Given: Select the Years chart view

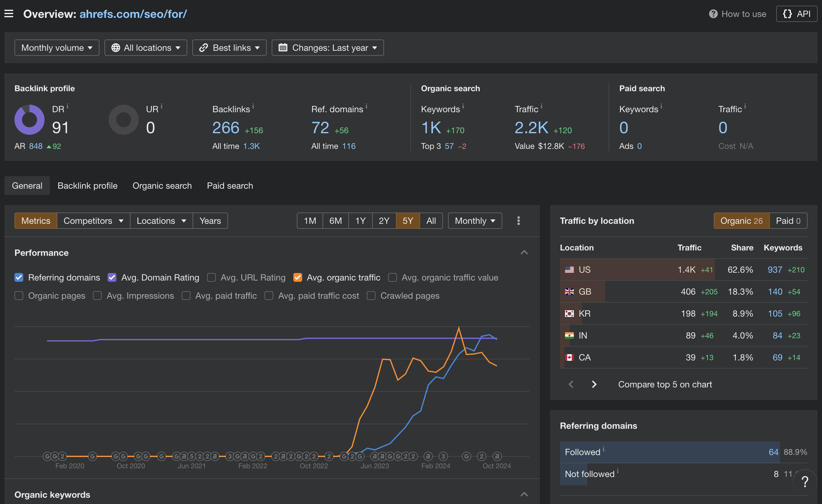Looking at the screenshot, I should 210,221.
